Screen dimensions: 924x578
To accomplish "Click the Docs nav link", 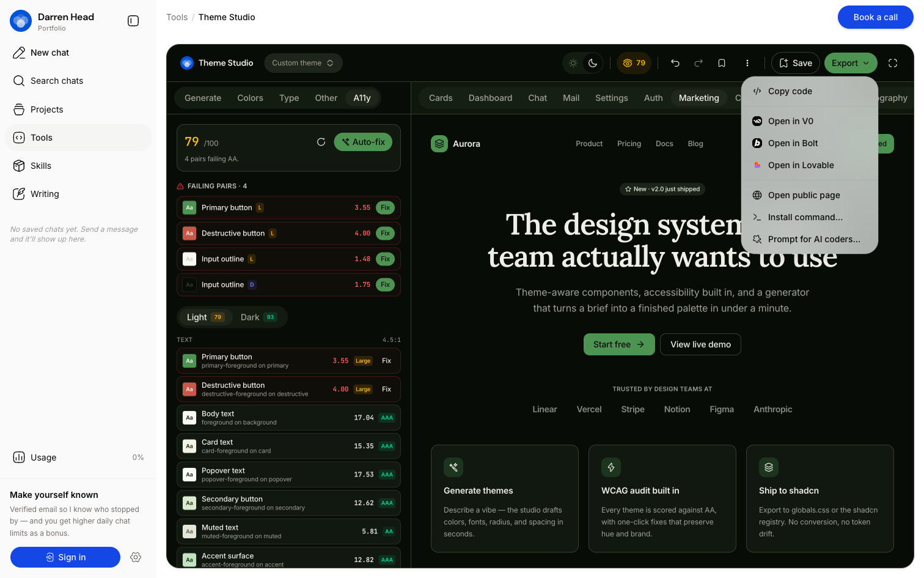I will (664, 144).
